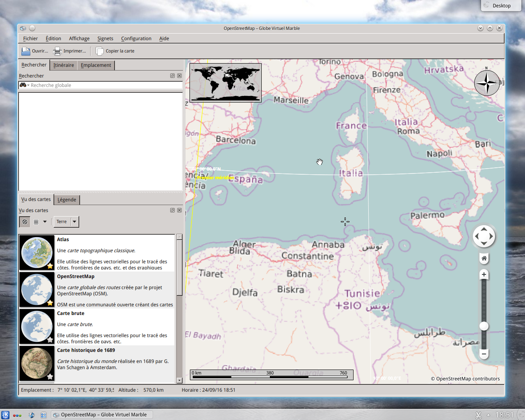Click the Atlas title text
The height and width of the screenshot is (420, 525).
tap(63, 240)
